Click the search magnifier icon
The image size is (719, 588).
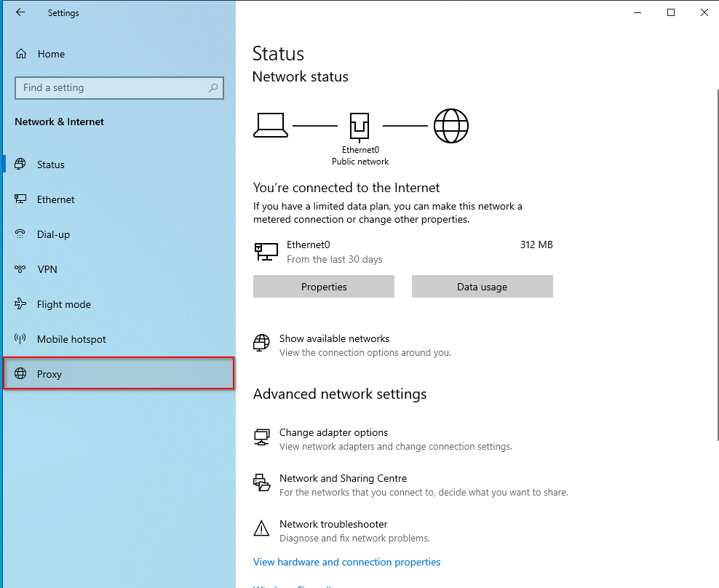[213, 88]
